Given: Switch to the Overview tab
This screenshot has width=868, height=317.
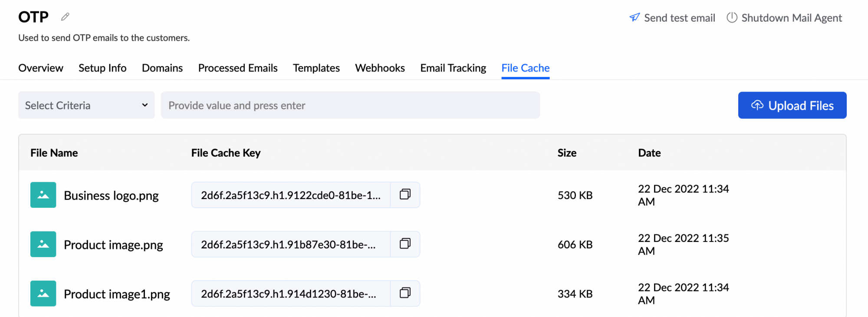Looking at the screenshot, I should (x=41, y=68).
